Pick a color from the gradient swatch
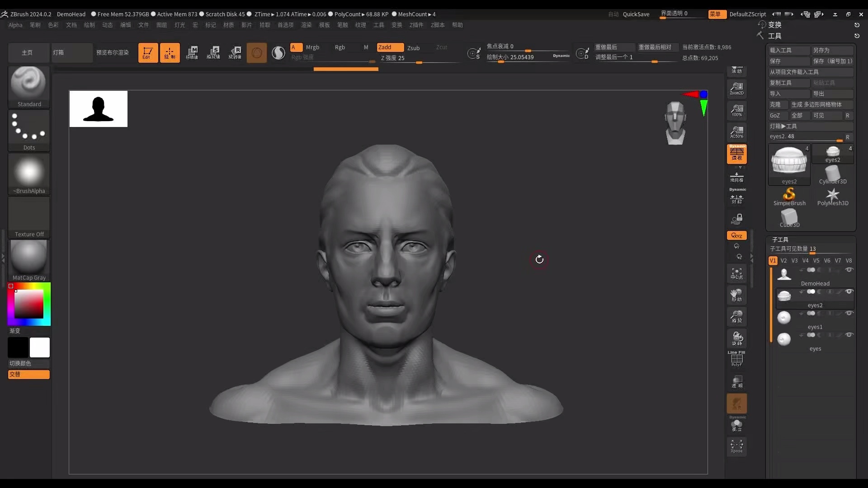The height and width of the screenshot is (488, 868). click(28, 304)
